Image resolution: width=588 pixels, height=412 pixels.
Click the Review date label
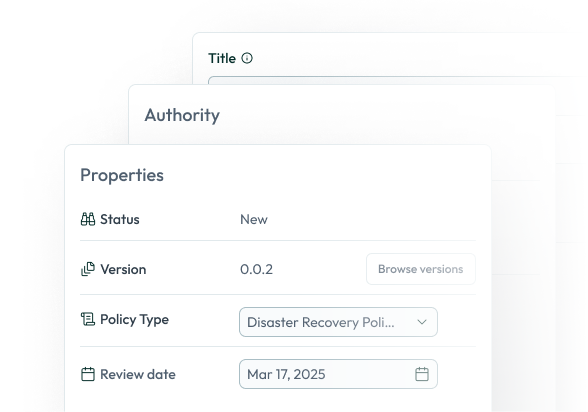(138, 374)
